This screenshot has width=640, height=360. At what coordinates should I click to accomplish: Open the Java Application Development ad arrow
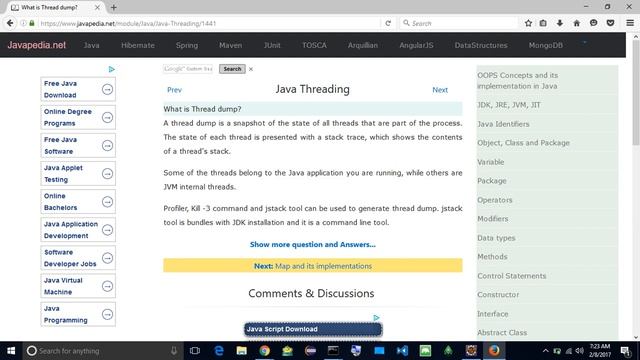coord(107,230)
